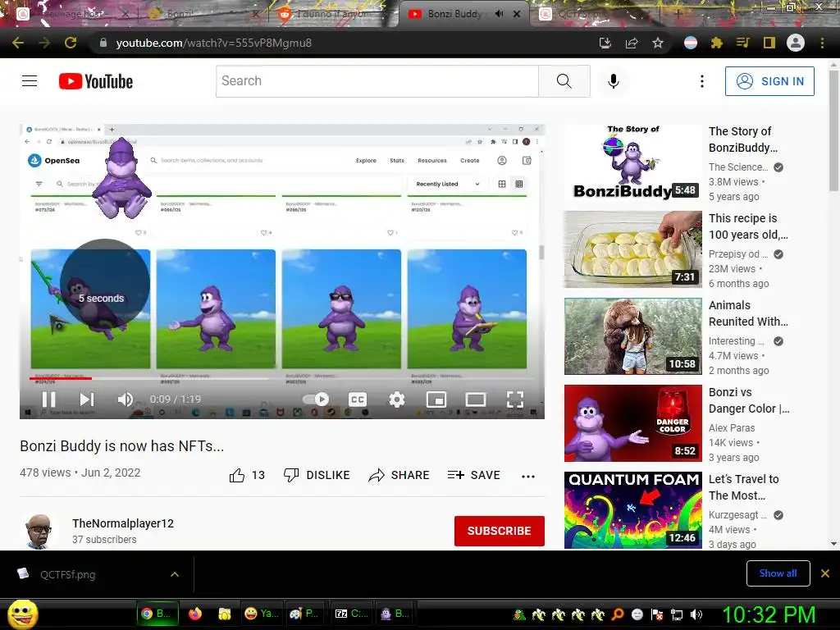840x630 pixels.
Task: Click the address bar URL
Action: click(x=214, y=43)
